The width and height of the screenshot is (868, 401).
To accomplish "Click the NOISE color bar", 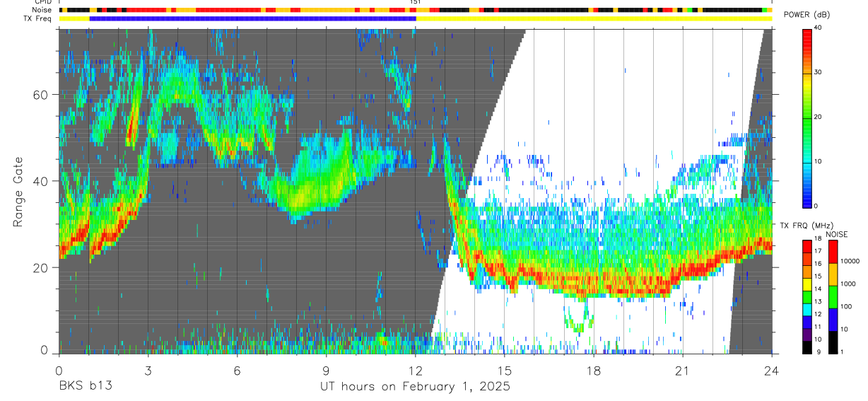I will click(x=833, y=296).
